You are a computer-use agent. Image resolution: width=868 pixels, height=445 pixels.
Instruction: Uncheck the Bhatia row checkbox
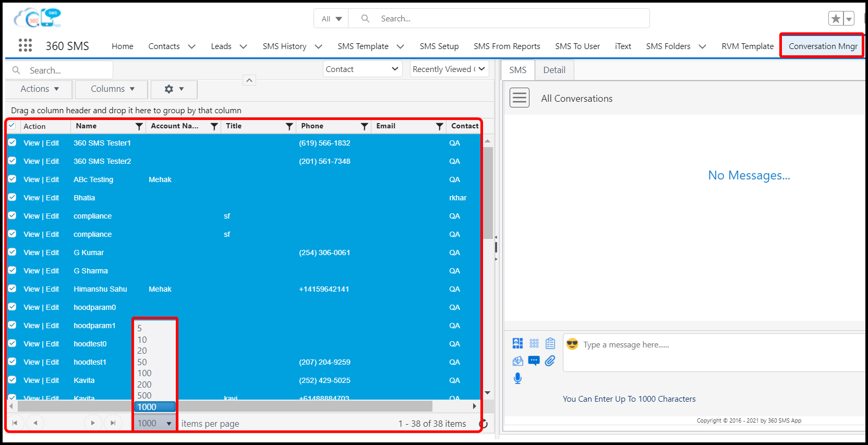[x=12, y=197]
